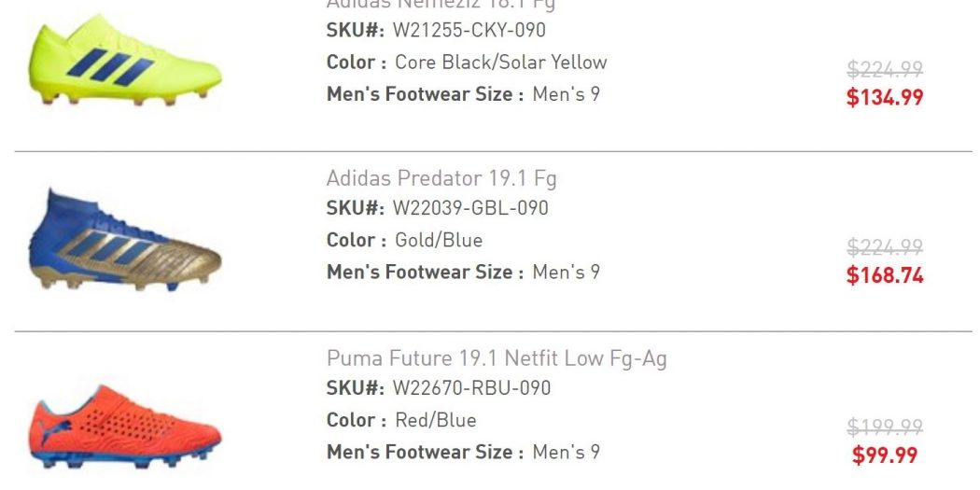Select SKU W22039-GBL-090 text
Screen dimensions: 980x490
469,208
